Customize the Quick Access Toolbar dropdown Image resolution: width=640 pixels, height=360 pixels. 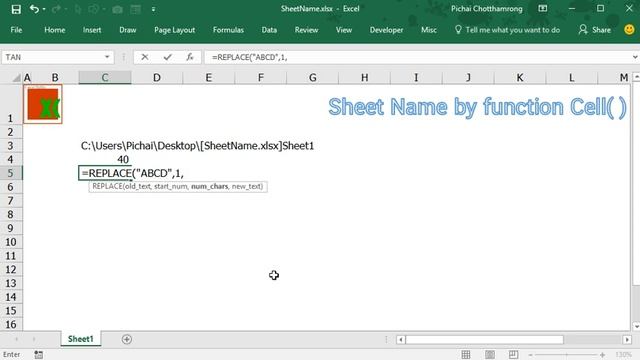[x=153, y=9]
